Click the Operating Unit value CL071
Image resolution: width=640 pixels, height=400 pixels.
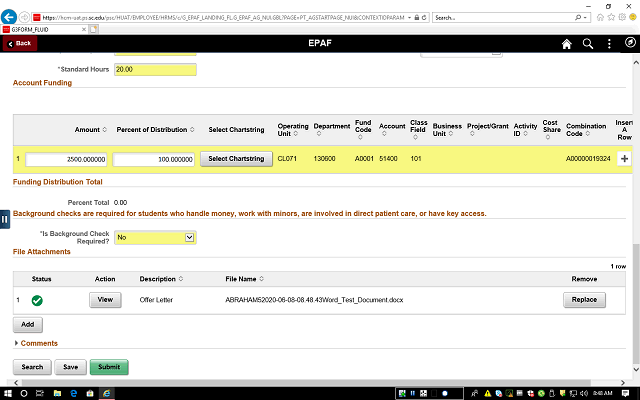287,158
